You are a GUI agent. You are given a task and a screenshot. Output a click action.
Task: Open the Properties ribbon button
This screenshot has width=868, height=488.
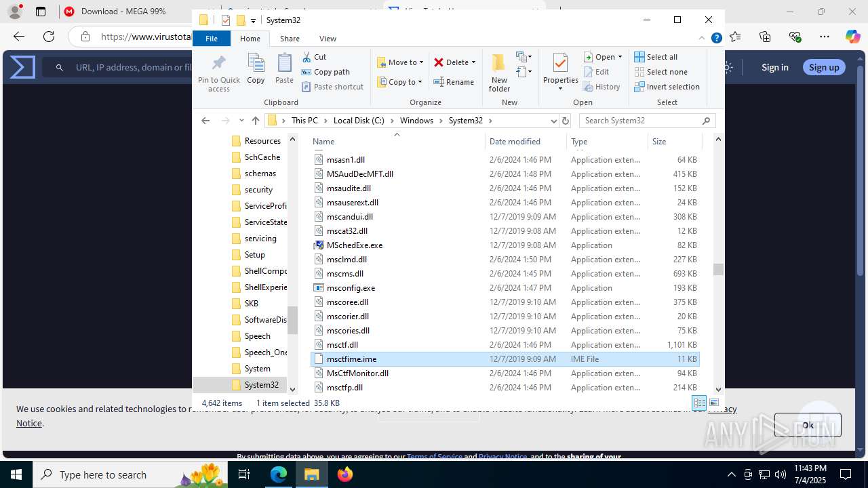tap(560, 73)
